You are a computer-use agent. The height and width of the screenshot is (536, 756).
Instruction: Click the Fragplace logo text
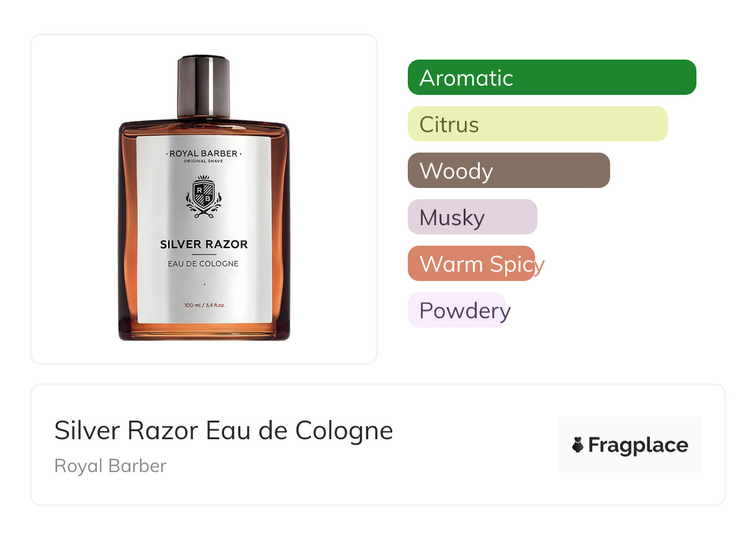click(x=638, y=445)
